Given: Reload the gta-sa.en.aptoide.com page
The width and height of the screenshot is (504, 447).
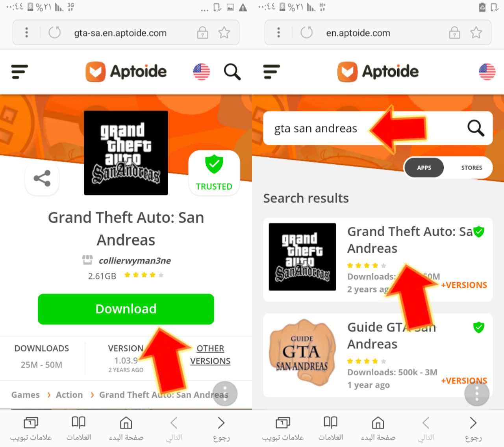Looking at the screenshot, I should click(55, 32).
